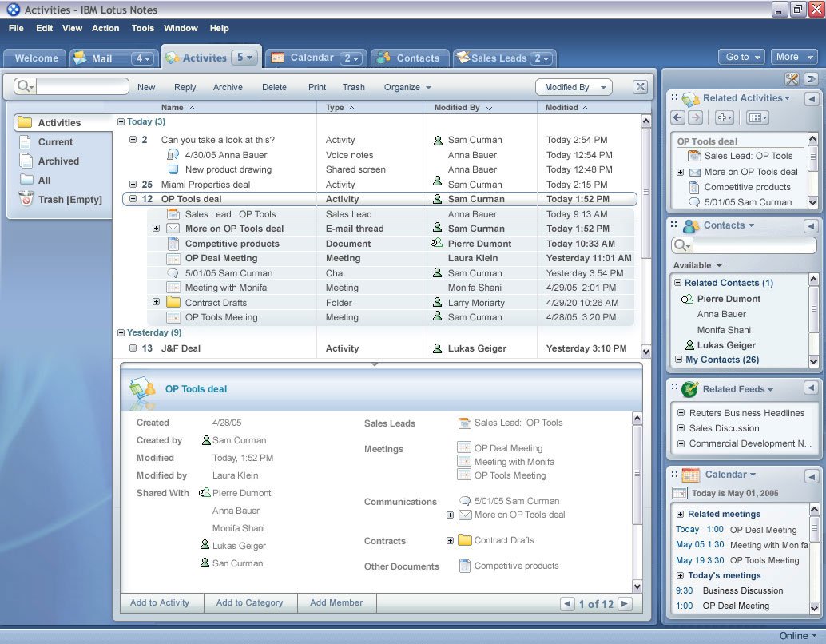Open the Action menu
Viewport: 826px width, 644px height.
(105, 28)
